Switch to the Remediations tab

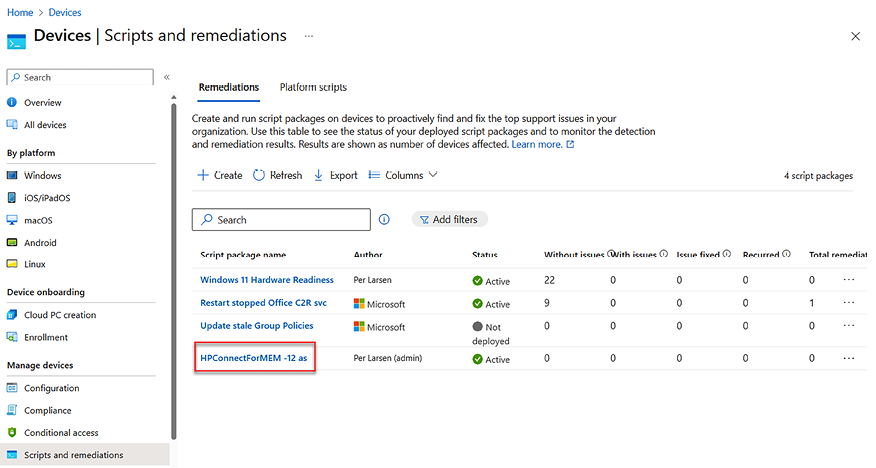tap(228, 87)
